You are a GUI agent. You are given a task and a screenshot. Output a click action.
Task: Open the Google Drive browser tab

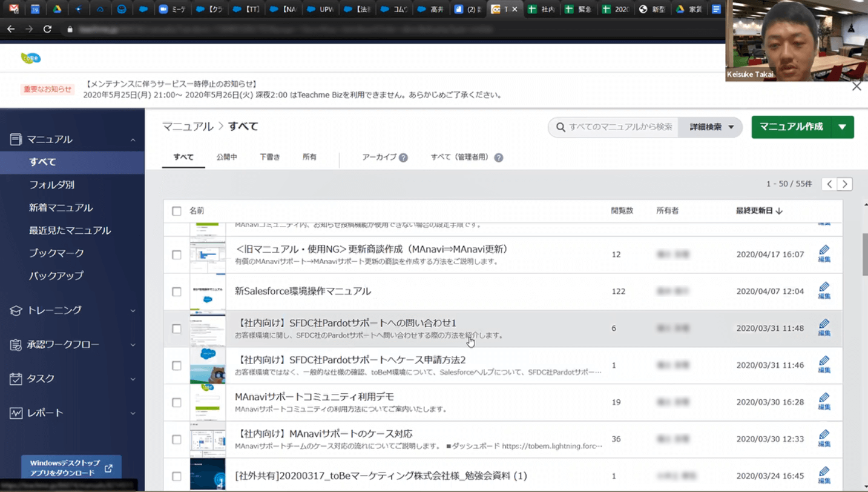coord(57,9)
